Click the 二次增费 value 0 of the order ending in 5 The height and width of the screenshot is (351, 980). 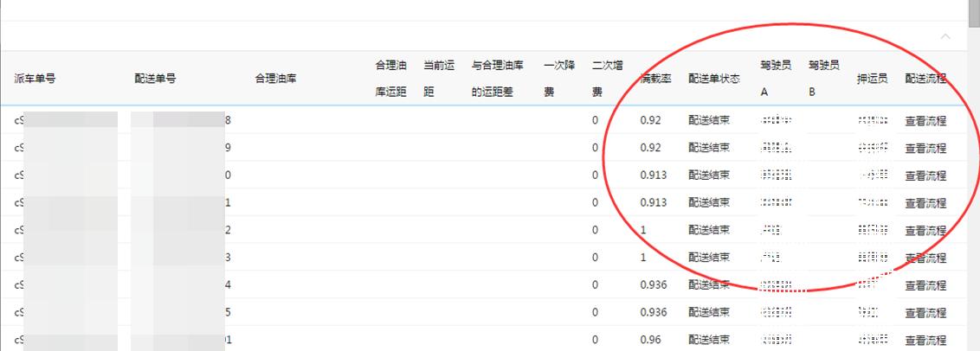(x=595, y=312)
